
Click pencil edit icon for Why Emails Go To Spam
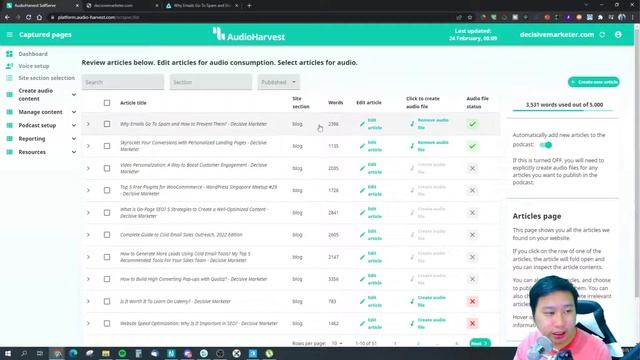[362, 124]
